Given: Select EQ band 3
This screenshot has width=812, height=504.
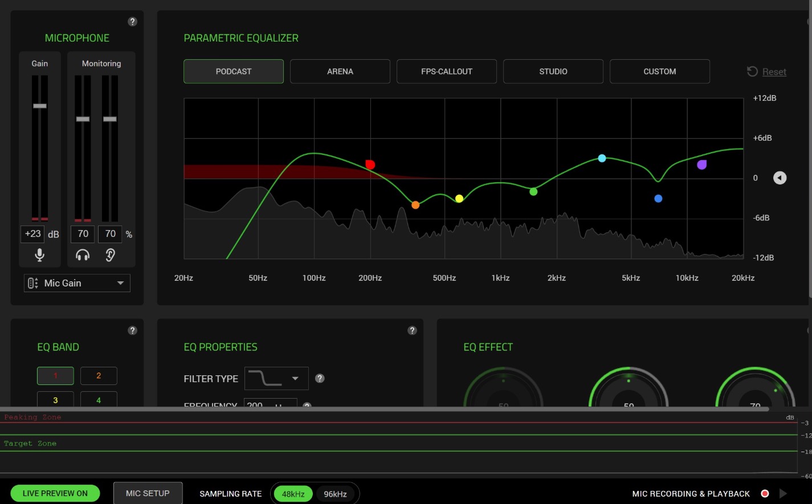Looking at the screenshot, I should tap(55, 399).
